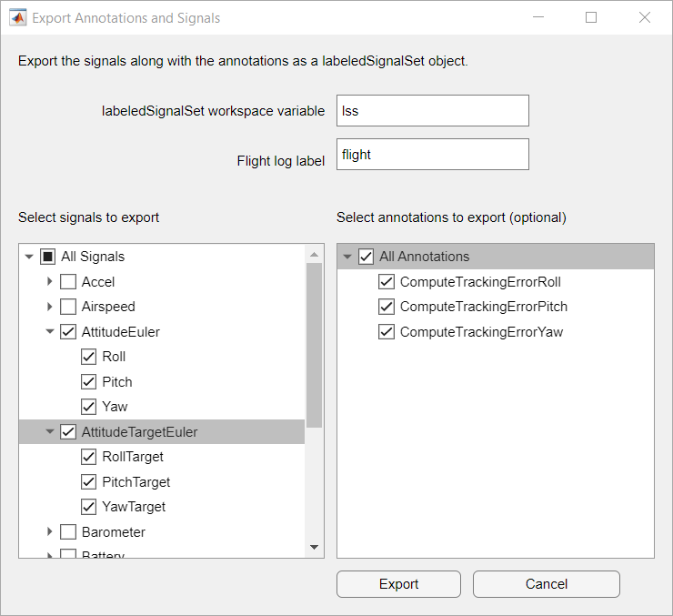Image resolution: width=673 pixels, height=616 pixels.
Task: Uncheck the YawTarget signal checkbox
Action: [x=89, y=507]
